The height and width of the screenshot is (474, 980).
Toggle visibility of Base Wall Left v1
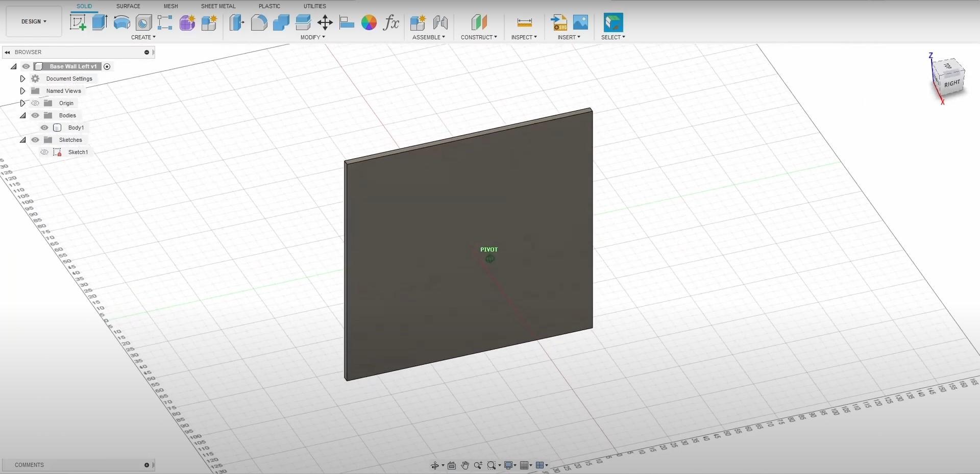pos(26,66)
